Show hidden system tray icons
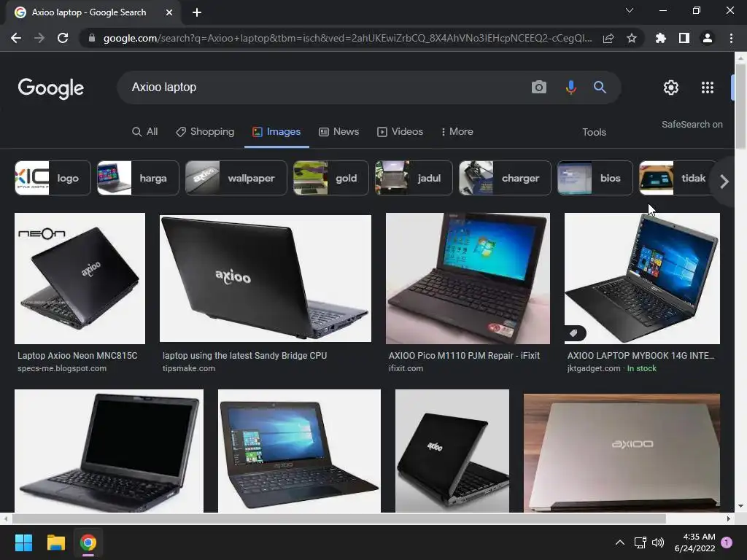This screenshot has width=747, height=560. [x=620, y=542]
